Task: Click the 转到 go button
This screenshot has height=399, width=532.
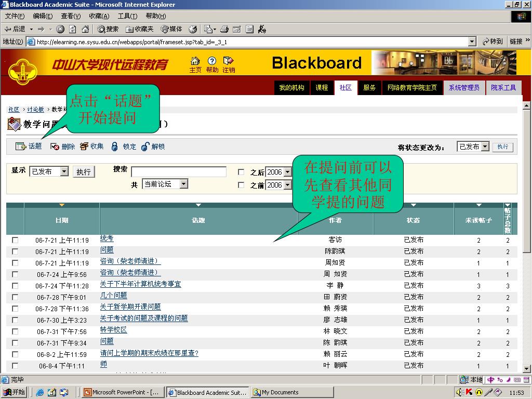Action: [493, 42]
